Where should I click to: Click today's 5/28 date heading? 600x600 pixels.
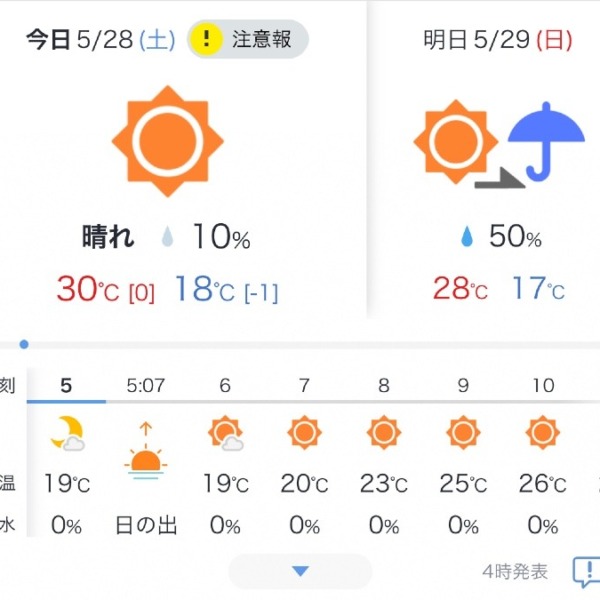click(x=101, y=39)
